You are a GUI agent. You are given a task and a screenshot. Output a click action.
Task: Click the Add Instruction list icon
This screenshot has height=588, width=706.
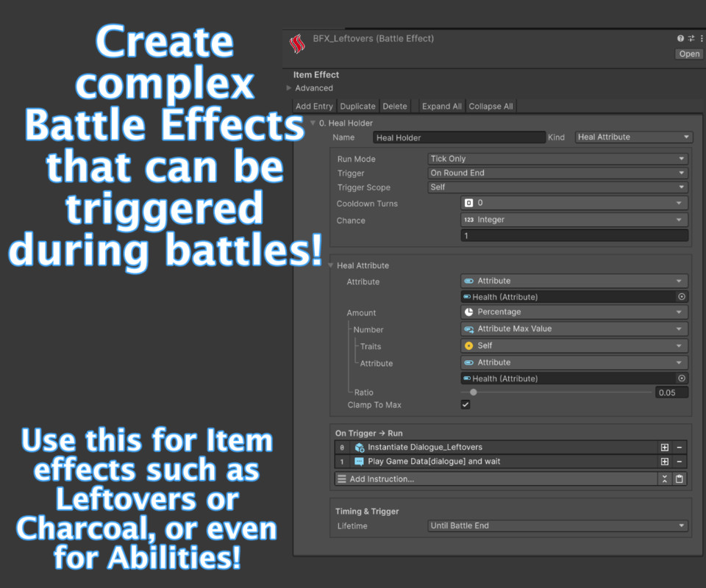coord(342,478)
